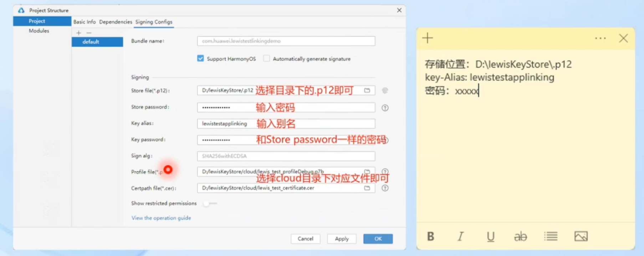Image resolution: width=644 pixels, height=256 pixels.
Task: Open sticky note three-dot menu
Action: (x=600, y=38)
